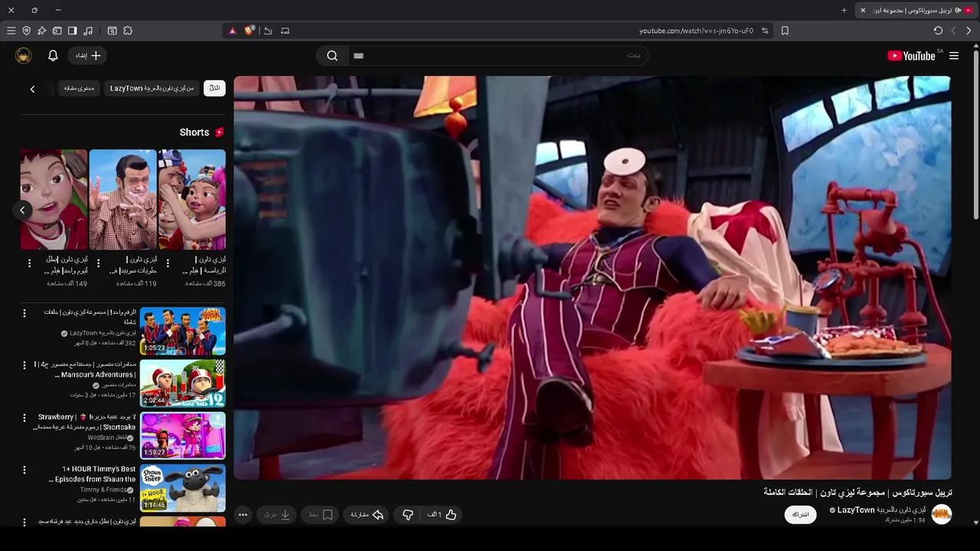
Task: Open options for the 119 thousand views Short
Action: pyautogui.click(x=98, y=263)
